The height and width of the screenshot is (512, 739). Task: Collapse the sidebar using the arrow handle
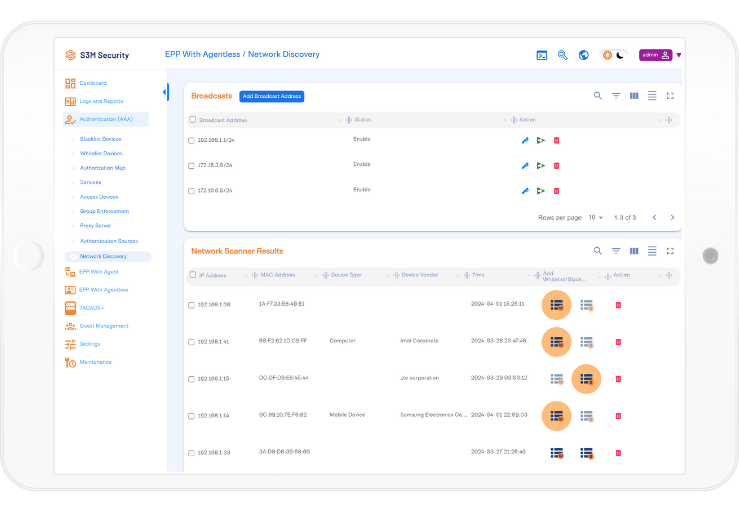[166, 92]
